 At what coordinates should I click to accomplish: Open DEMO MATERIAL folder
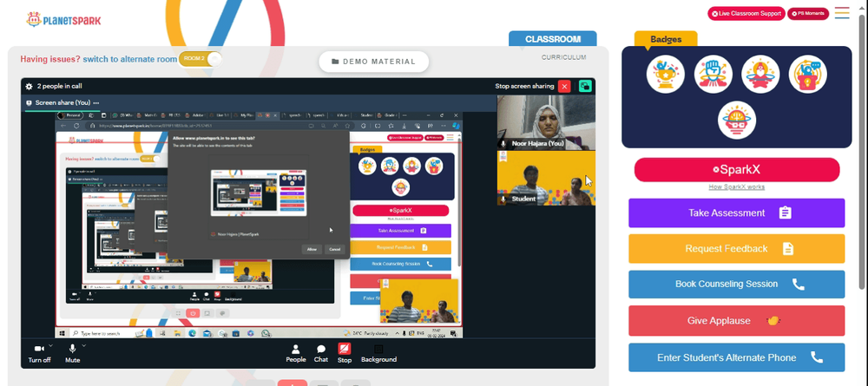tap(373, 62)
